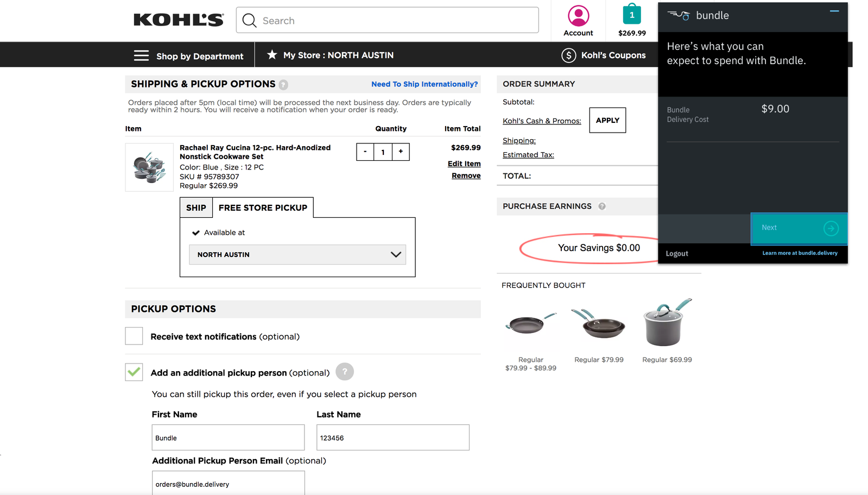Viewport: 868px width, 495px height.
Task: Switch to the SHIP tab
Action: pyautogui.click(x=196, y=208)
